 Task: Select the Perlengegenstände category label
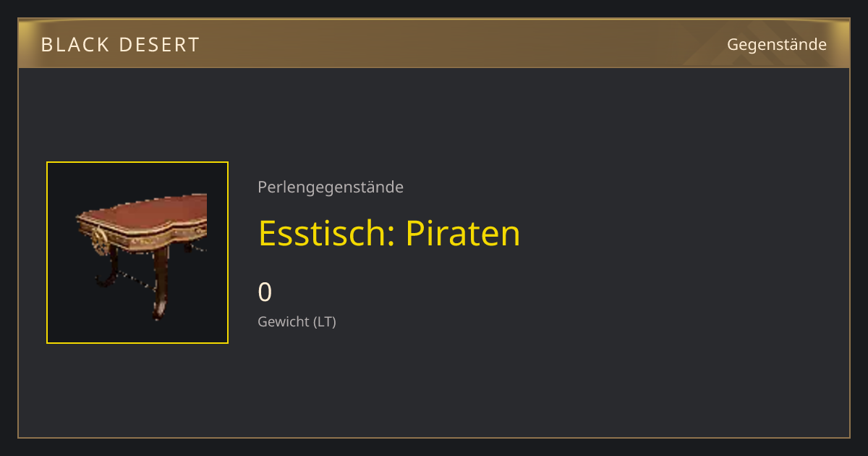coord(331,187)
